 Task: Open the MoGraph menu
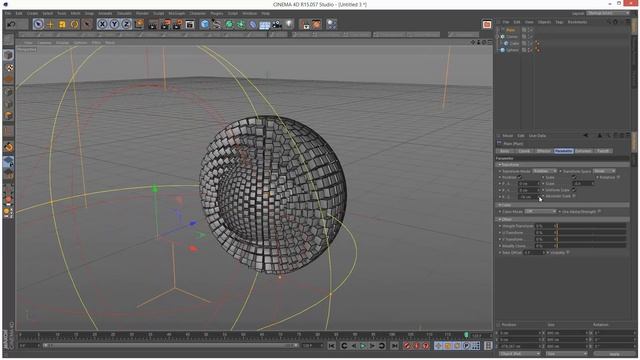(x=176, y=13)
